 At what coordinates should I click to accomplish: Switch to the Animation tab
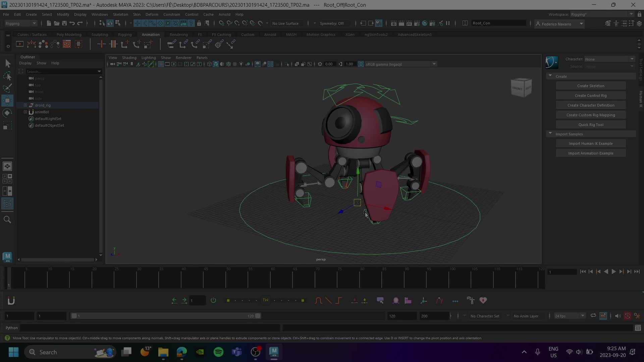coord(151,35)
